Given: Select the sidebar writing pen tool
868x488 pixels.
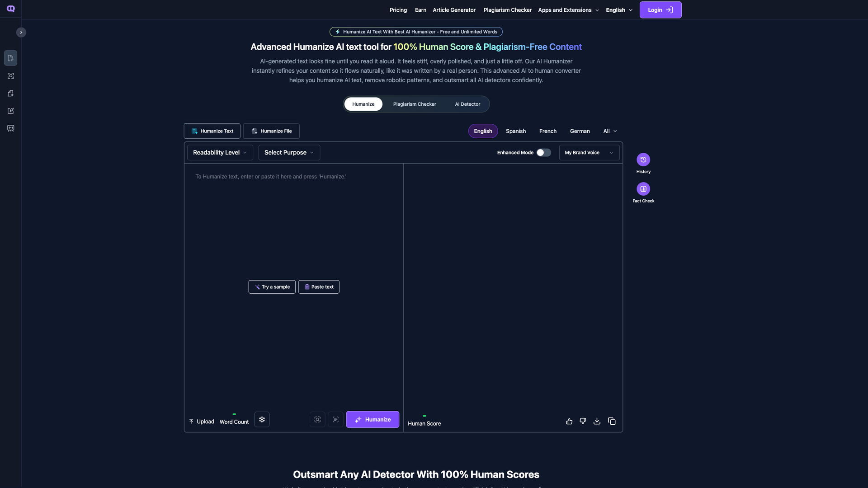Looking at the screenshot, I should (11, 111).
